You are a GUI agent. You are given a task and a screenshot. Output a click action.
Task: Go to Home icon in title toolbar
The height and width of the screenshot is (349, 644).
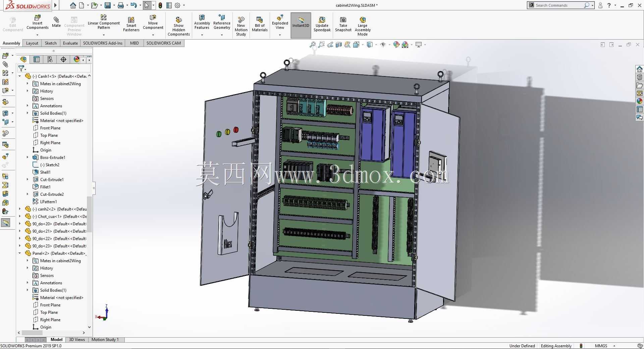[x=73, y=5]
